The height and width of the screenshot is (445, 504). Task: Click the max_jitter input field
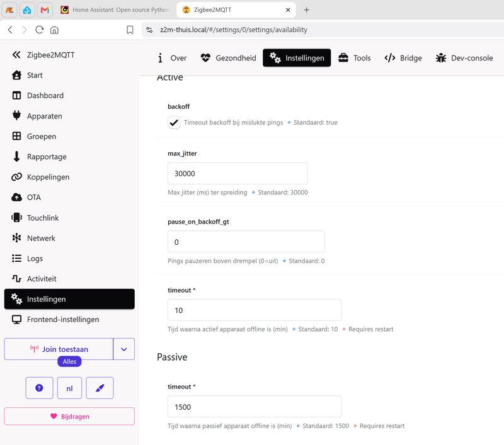pos(238,173)
